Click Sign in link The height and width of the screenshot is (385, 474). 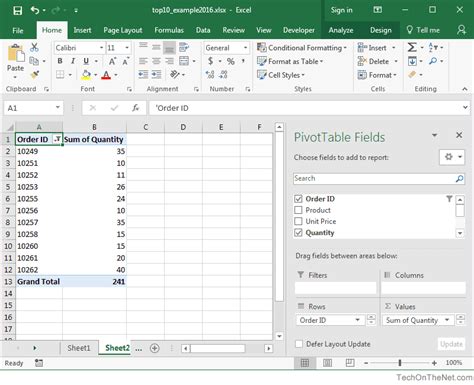342,10
